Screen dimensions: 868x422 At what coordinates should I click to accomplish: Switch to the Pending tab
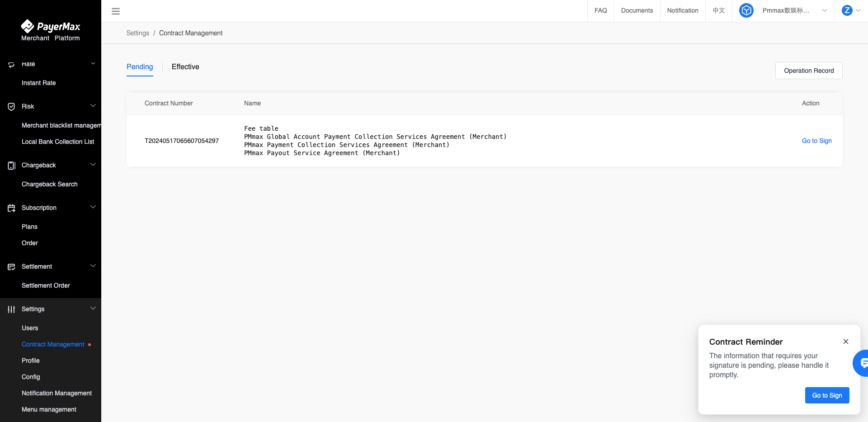click(140, 67)
